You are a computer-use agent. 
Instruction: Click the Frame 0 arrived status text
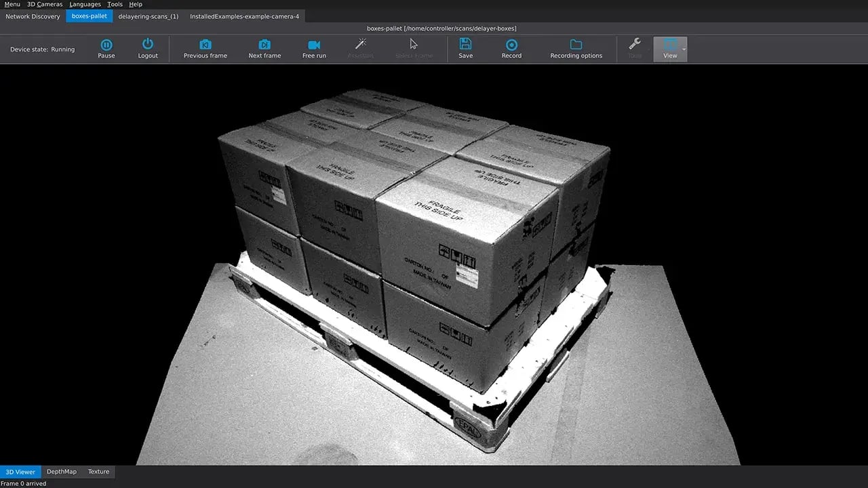(x=23, y=483)
